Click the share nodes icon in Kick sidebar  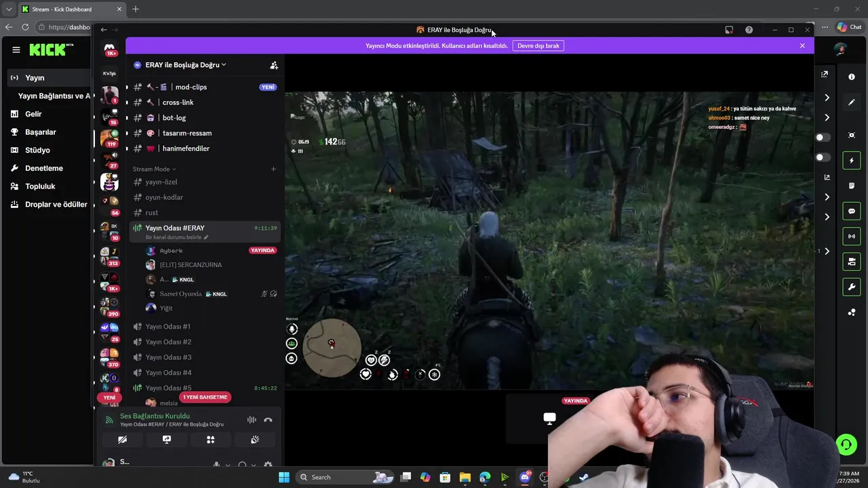(852, 312)
